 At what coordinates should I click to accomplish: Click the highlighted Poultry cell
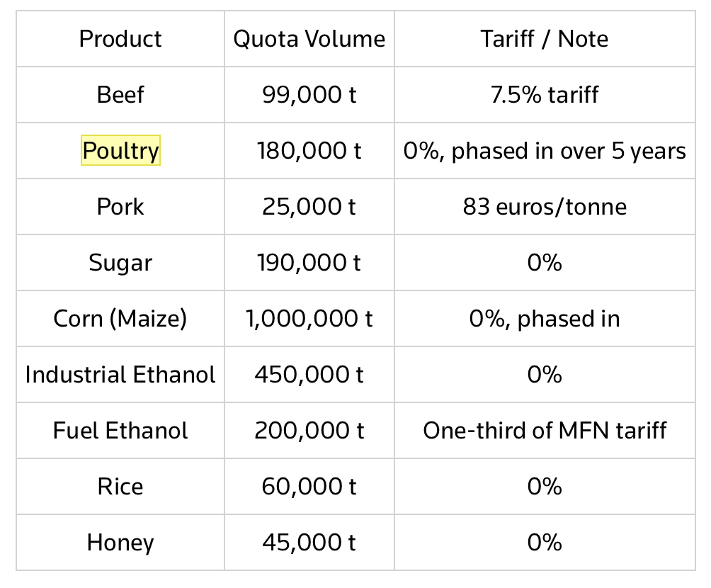(x=120, y=151)
